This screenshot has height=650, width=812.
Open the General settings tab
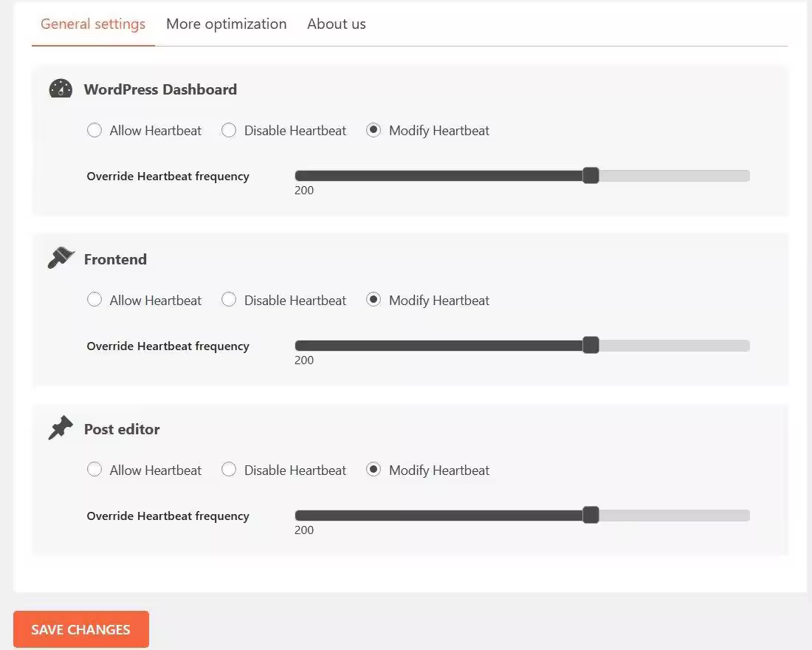click(93, 24)
